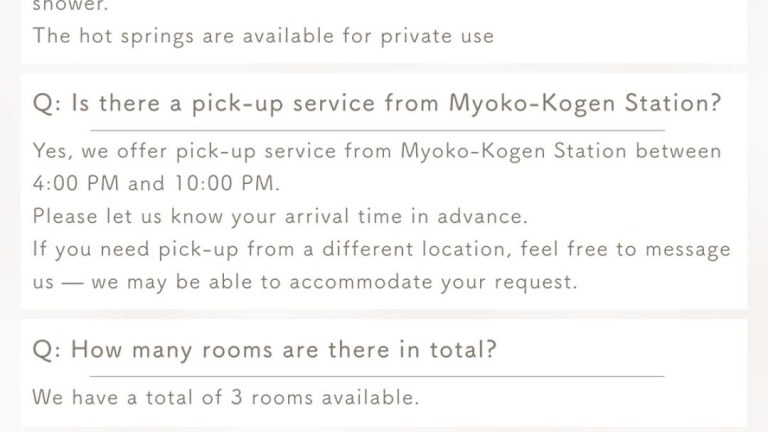Click the divider line under rooms question

(x=377, y=376)
